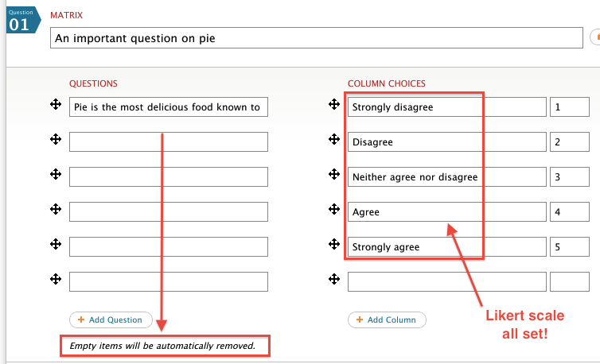Click the drag handle beside the pie question row

(56, 105)
